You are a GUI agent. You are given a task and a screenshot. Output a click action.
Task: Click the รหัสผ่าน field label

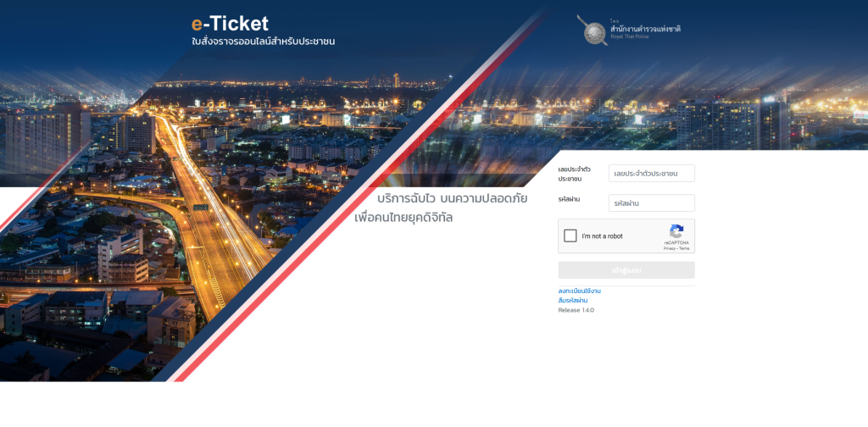click(x=569, y=199)
